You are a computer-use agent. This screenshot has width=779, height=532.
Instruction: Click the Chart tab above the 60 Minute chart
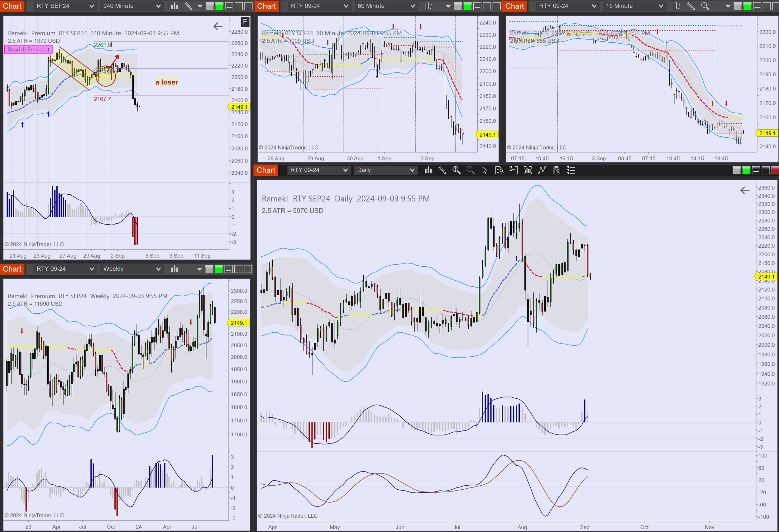[x=266, y=6]
